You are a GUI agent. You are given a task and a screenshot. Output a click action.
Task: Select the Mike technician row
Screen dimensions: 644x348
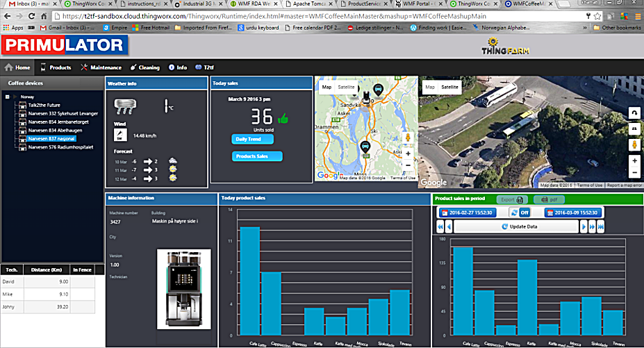click(x=48, y=295)
